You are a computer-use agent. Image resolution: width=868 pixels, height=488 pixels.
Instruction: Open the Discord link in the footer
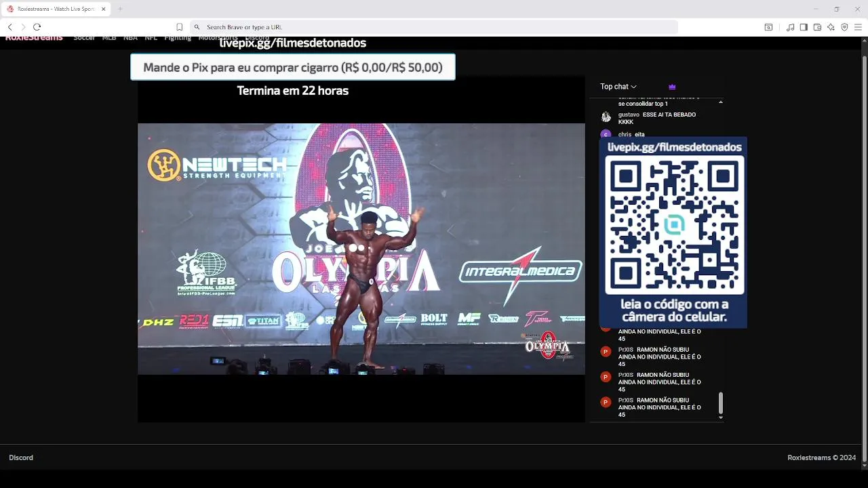[x=21, y=457]
